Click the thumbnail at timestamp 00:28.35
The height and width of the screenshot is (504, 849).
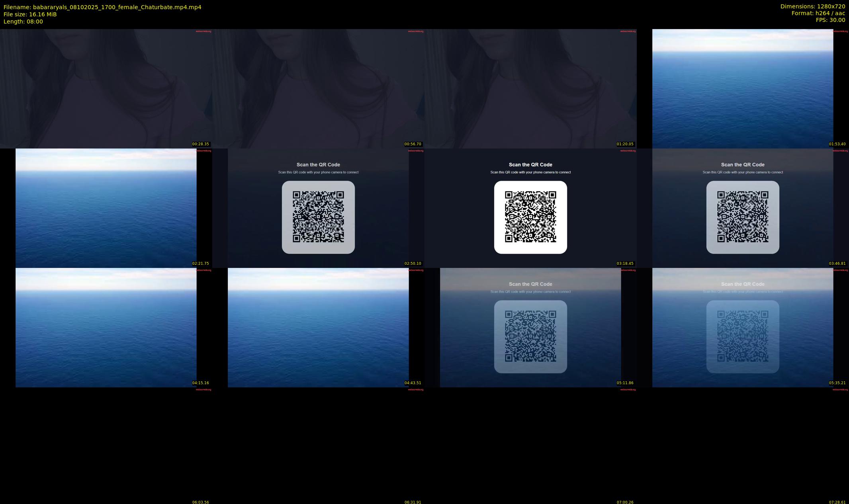point(106,88)
